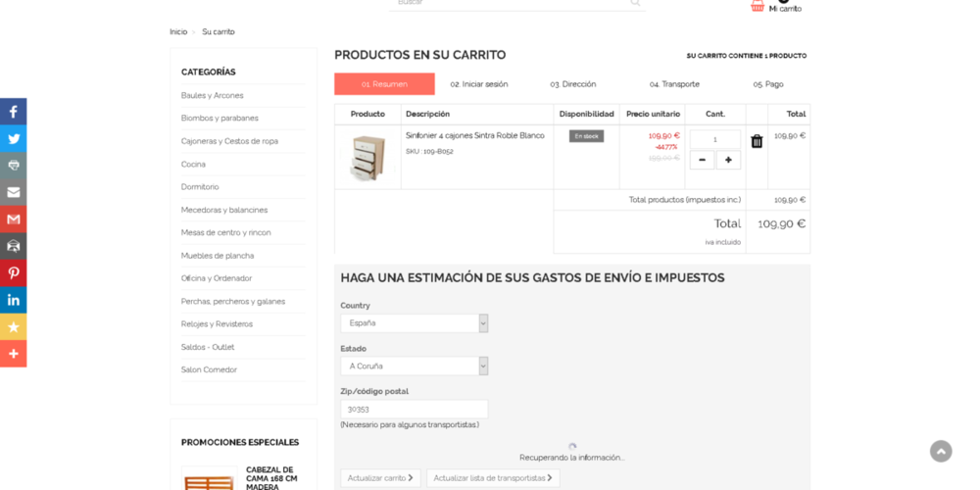Viewport: 980px width, 490px height.
Task: Click the Sinfonier product thumbnail
Action: tap(367, 158)
